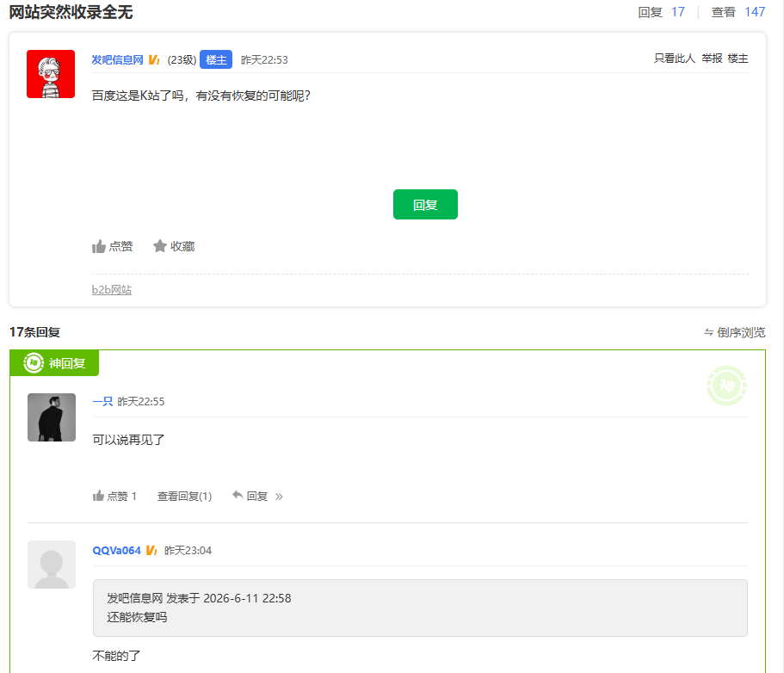
Task: Click the quoted text 还能恢复吗
Action: pyautogui.click(x=137, y=618)
